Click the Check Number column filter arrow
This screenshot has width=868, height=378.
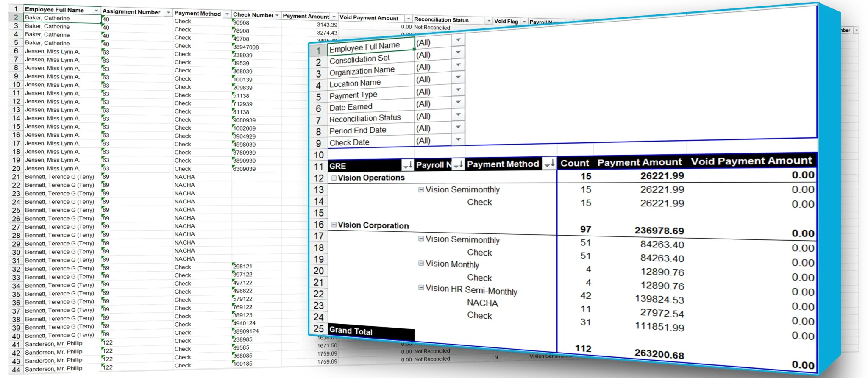[277, 15]
